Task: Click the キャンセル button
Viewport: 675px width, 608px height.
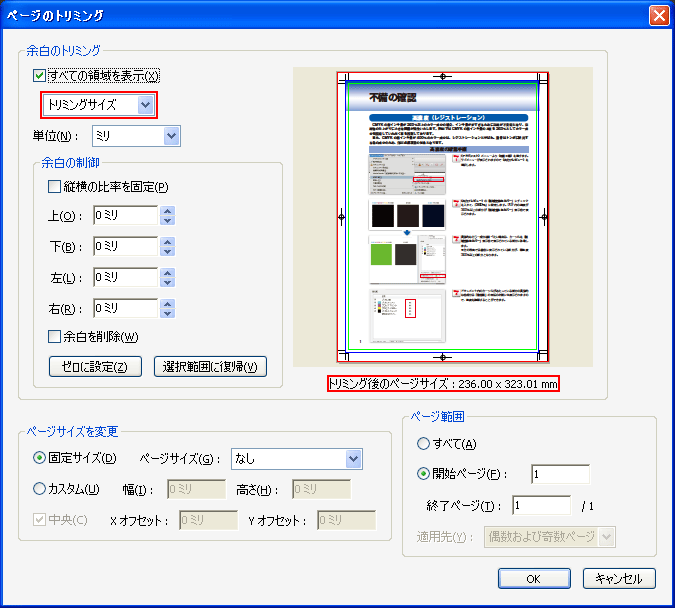Action: click(618, 579)
